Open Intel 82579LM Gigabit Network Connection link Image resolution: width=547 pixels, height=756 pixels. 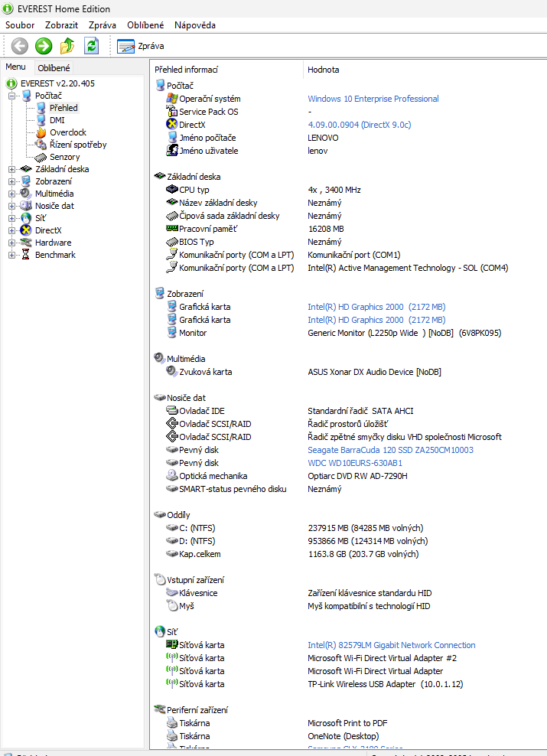(392, 645)
